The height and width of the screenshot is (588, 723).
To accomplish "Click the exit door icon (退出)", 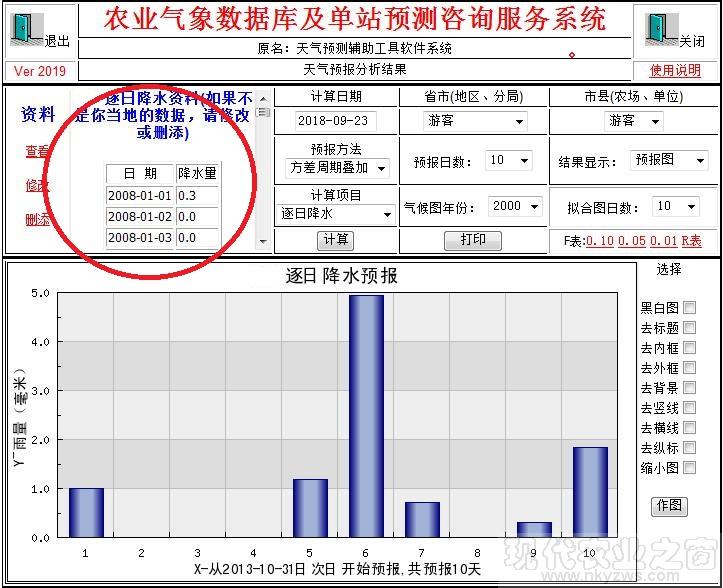I will 27,29.
